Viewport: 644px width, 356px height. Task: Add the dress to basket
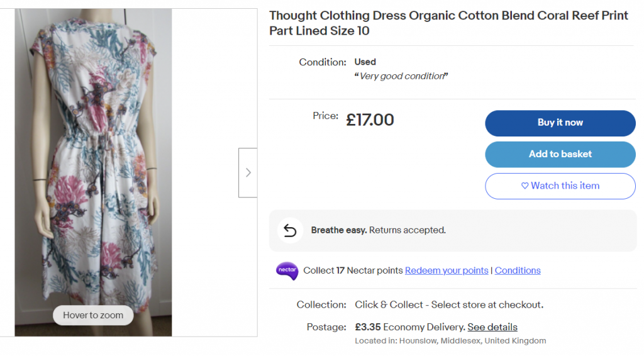tap(560, 154)
